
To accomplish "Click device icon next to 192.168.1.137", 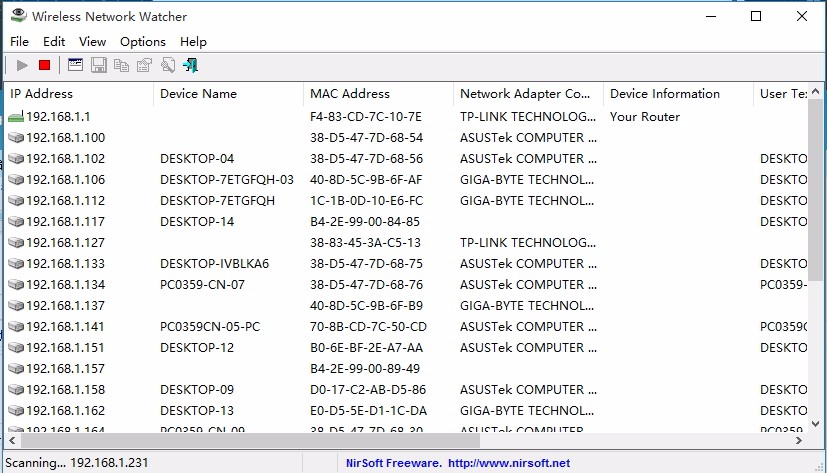I will (x=16, y=306).
